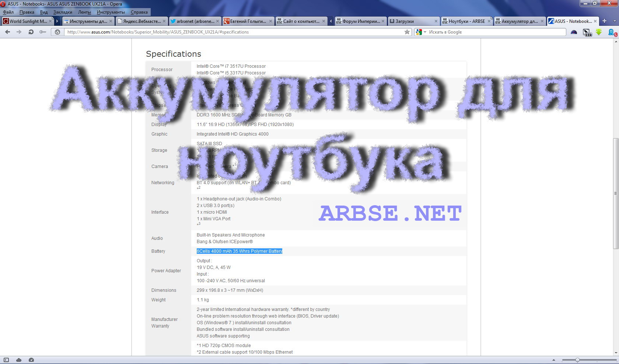Adjust the zoom slider in status bar

(577, 360)
